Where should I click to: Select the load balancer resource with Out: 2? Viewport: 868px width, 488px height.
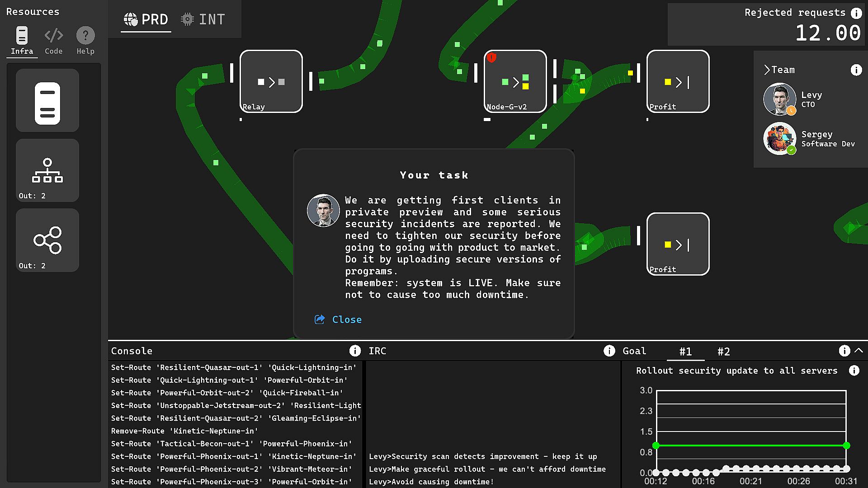coord(47,170)
